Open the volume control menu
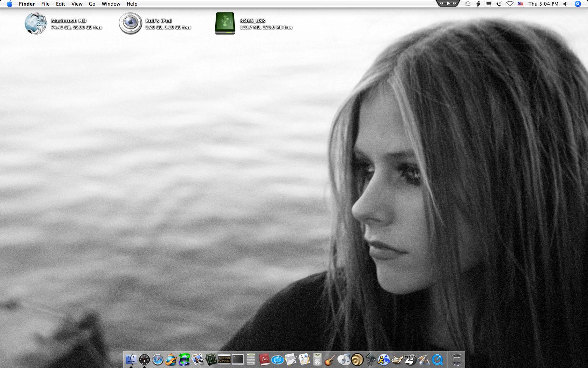The width and height of the screenshot is (588, 368). (x=566, y=4)
